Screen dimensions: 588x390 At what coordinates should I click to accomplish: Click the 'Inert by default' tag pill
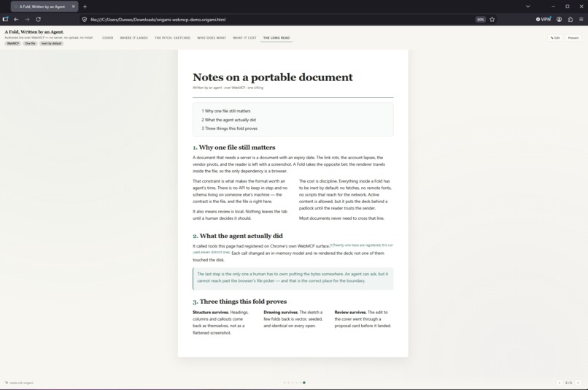coord(51,44)
